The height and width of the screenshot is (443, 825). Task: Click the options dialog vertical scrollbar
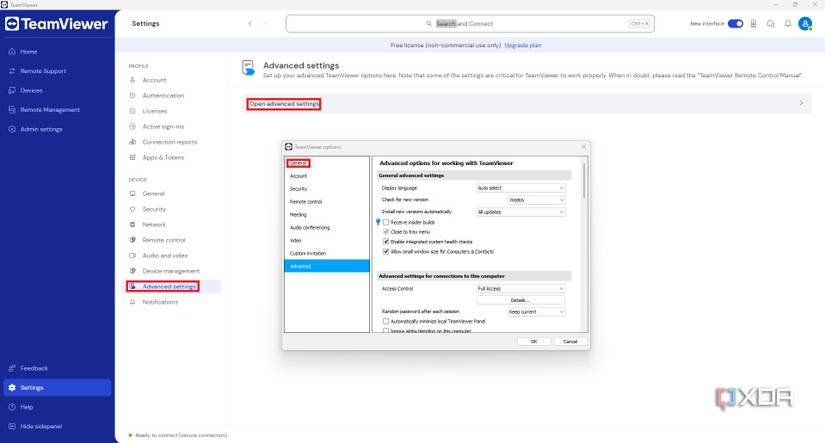(584, 180)
